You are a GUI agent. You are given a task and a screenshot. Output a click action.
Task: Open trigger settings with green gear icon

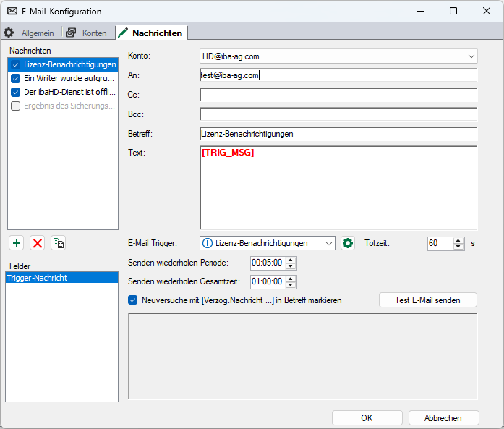[x=348, y=243]
